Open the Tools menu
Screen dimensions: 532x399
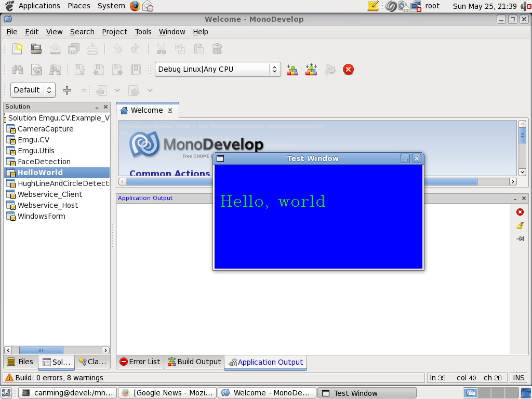[x=143, y=32]
